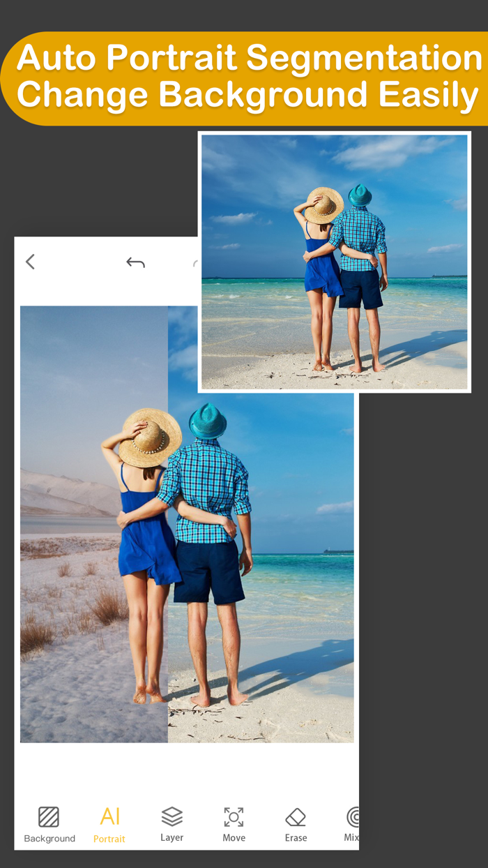488x868 pixels.
Task: Open the Layer tool
Action: pyautogui.click(x=171, y=825)
